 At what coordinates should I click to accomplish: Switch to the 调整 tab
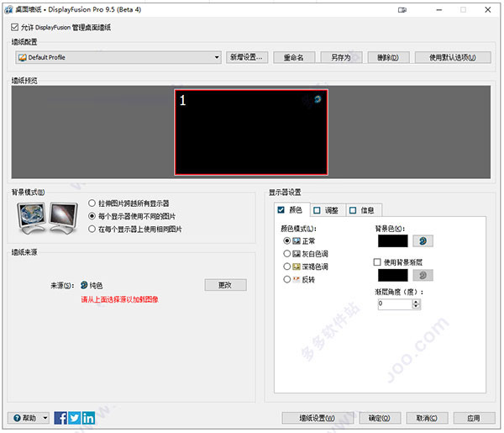coord(328,210)
